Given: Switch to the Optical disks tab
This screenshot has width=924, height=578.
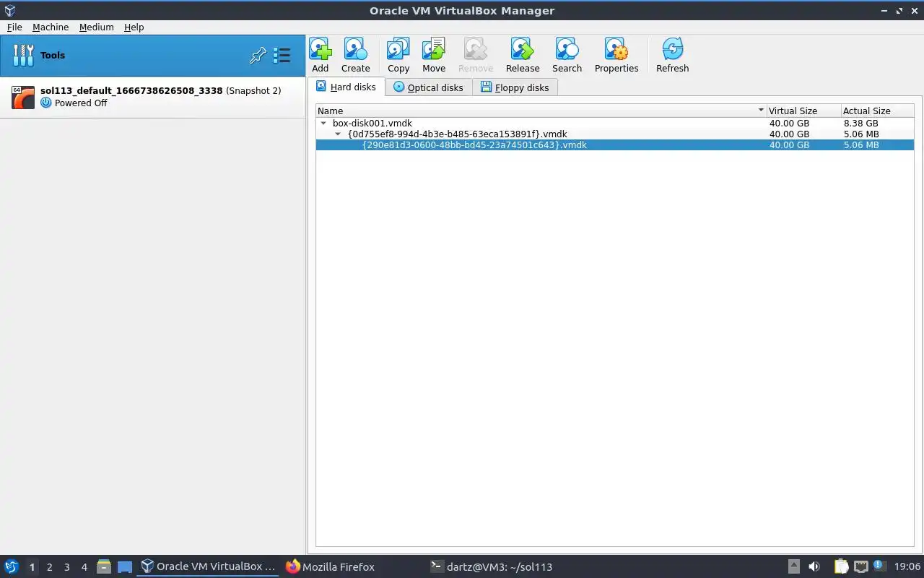Looking at the screenshot, I should click(429, 87).
